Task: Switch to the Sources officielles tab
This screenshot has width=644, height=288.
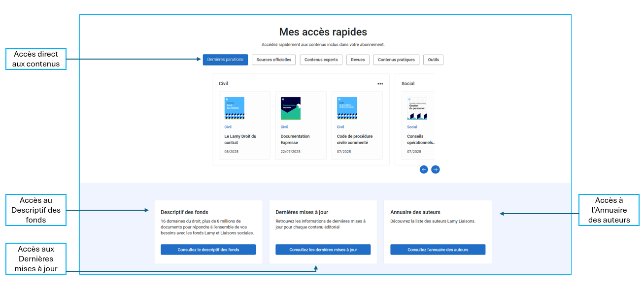Action: 273,59
